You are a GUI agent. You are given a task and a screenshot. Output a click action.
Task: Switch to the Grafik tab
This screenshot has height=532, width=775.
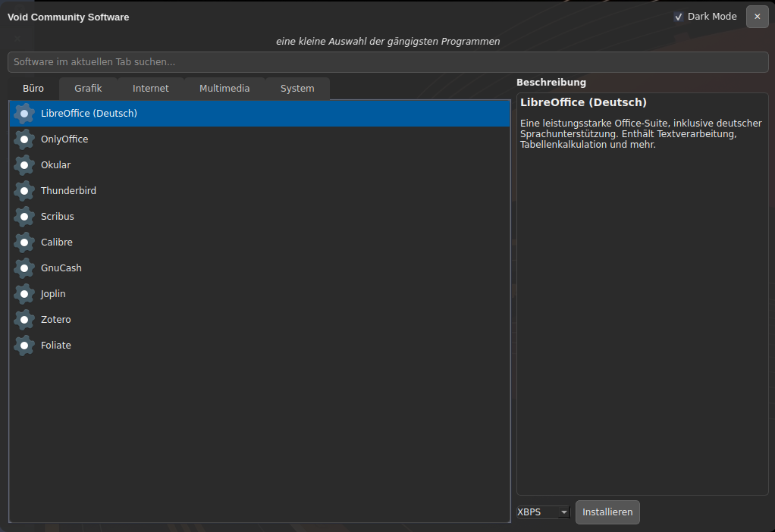click(x=88, y=89)
